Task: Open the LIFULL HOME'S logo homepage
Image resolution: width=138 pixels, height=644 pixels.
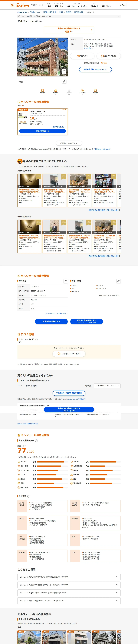Action: point(19,5)
